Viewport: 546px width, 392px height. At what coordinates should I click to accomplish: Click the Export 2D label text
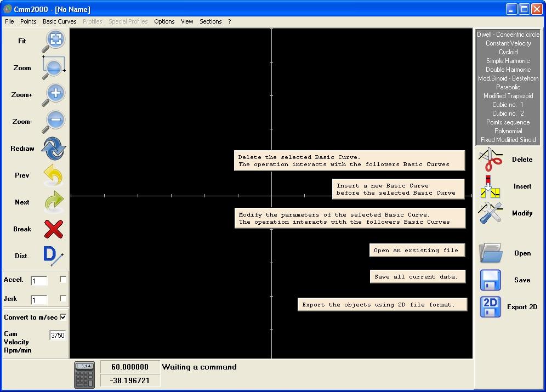click(x=522, y=307)
